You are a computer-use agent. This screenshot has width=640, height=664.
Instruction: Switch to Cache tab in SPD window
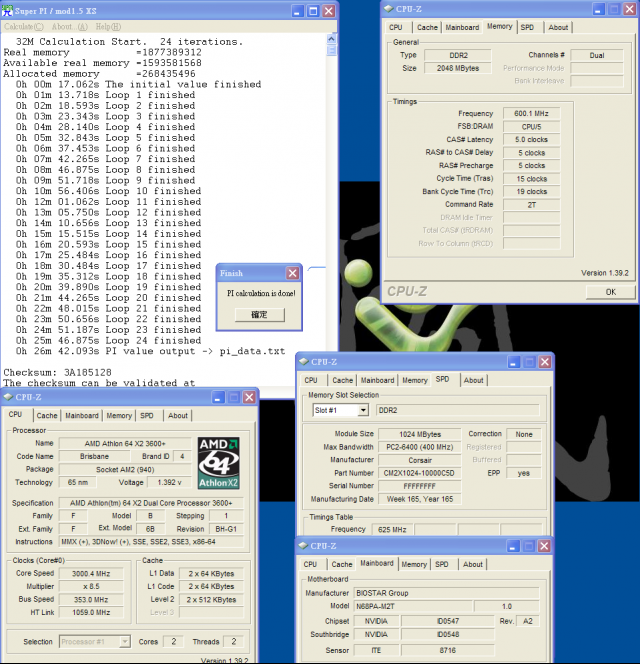[x=342, y=380]
